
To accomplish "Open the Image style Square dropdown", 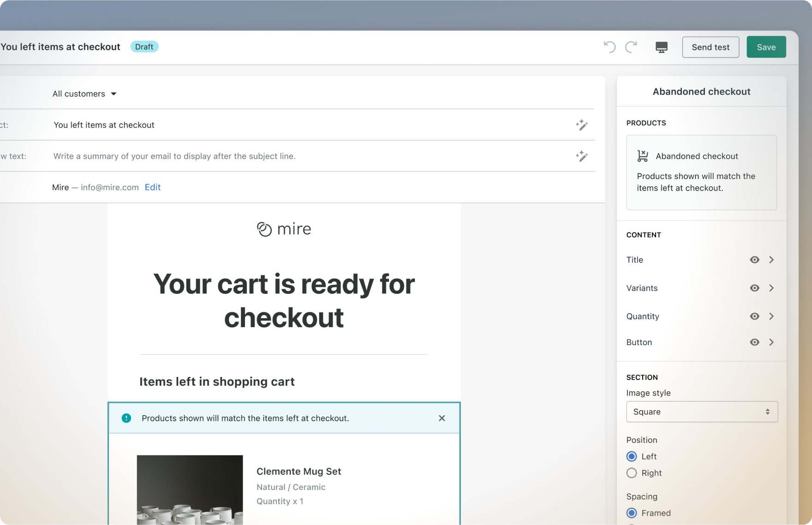I will pos(701,412).
